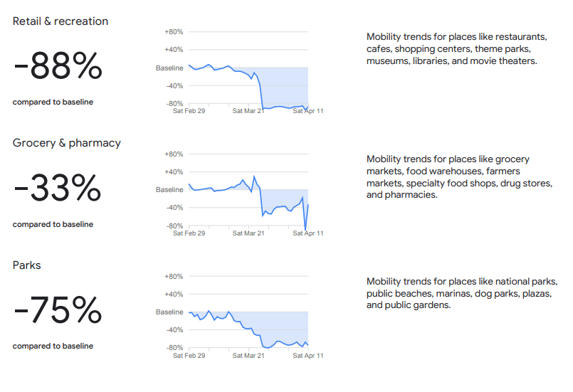
Task: Click the -33% grocery figure
Action: tap(58, 189)
